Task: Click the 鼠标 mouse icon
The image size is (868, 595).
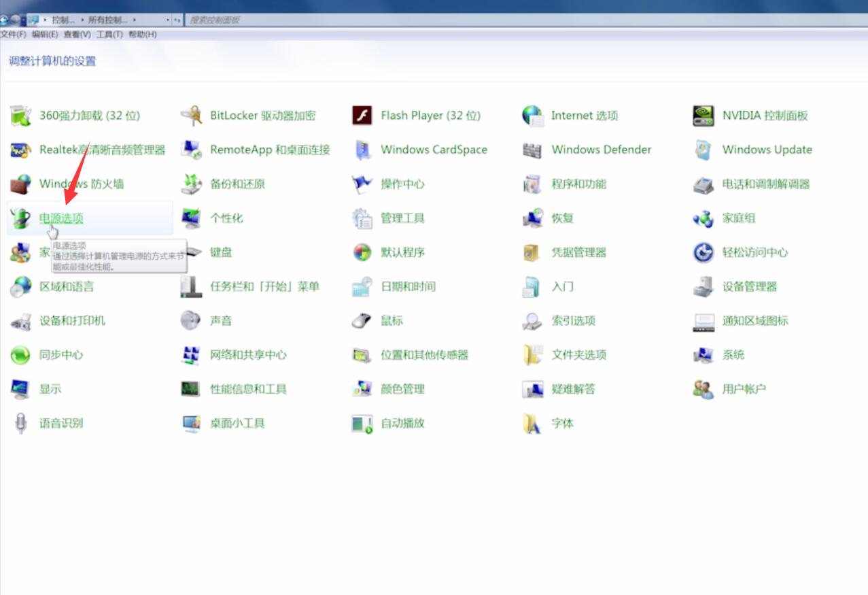Action: pos(362,321)
